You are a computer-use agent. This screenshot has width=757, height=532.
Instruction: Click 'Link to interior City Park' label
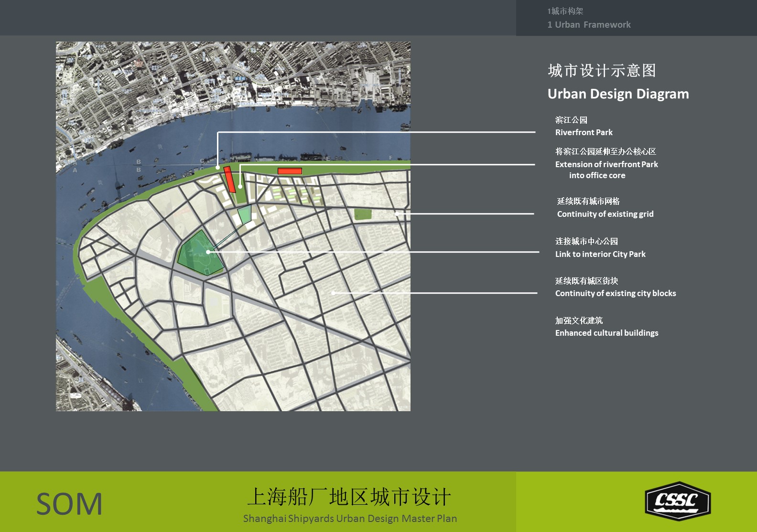point(600,254)
